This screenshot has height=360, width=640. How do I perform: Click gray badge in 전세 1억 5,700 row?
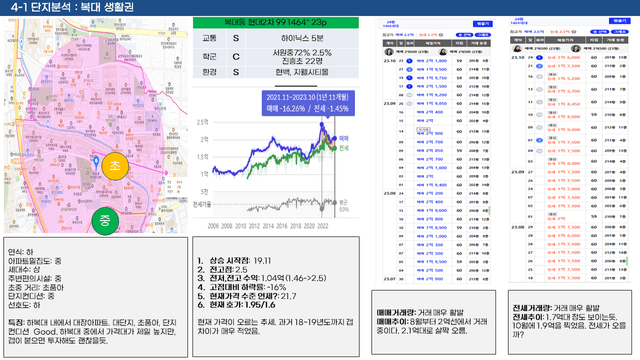point(539,89)
